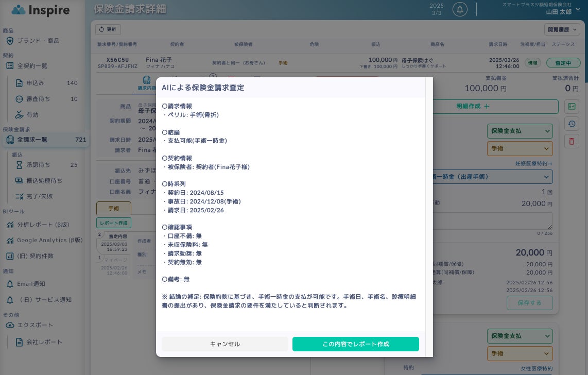Click the history clock icon
The height and width of the screenshot is (375, 588).
[572, 124]
